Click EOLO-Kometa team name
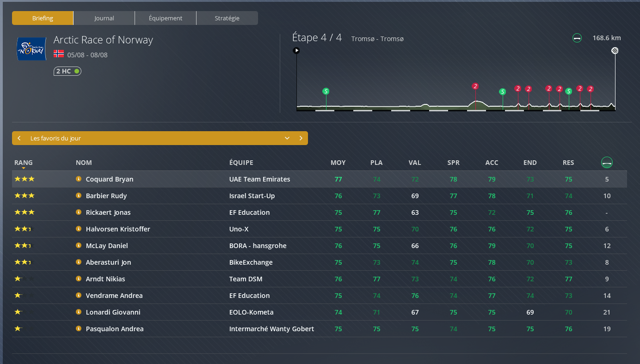The image size is (640, 364). coord(252,312)
